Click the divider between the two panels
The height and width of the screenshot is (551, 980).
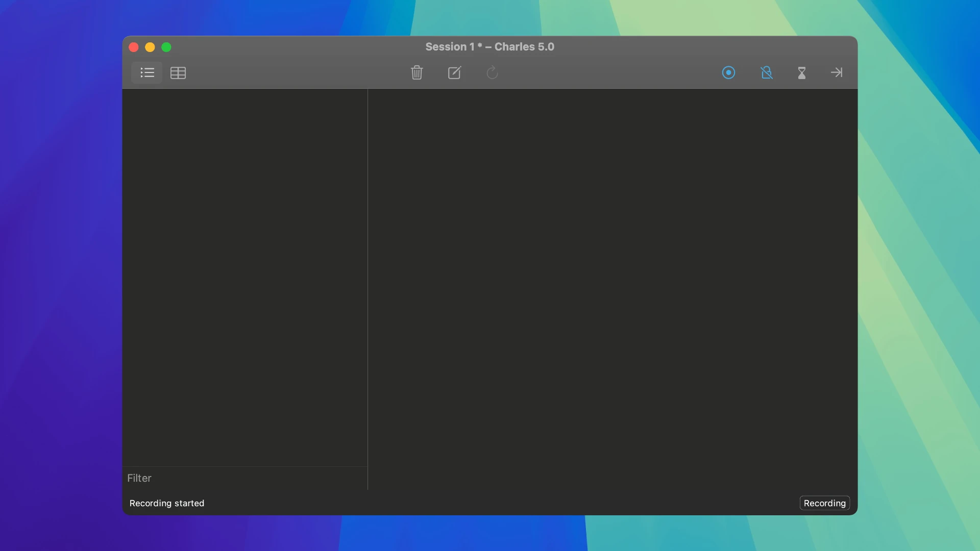tap(367, 281)
